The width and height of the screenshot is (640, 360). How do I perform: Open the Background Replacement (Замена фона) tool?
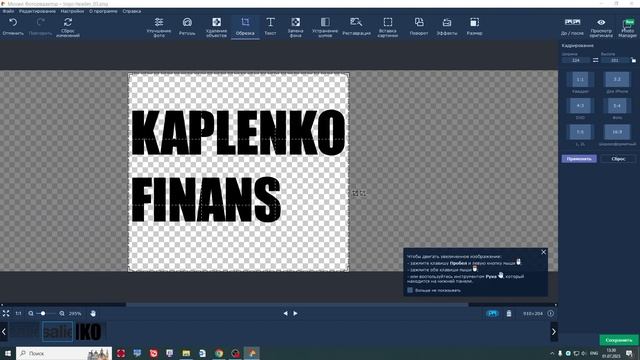pyautogui.click(x=296, y=27)
